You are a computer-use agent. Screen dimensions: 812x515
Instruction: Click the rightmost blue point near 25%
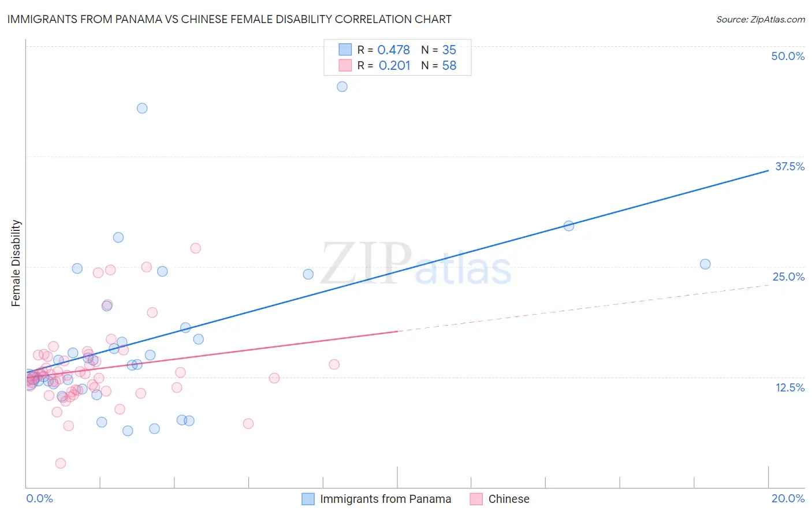(705, 264)
